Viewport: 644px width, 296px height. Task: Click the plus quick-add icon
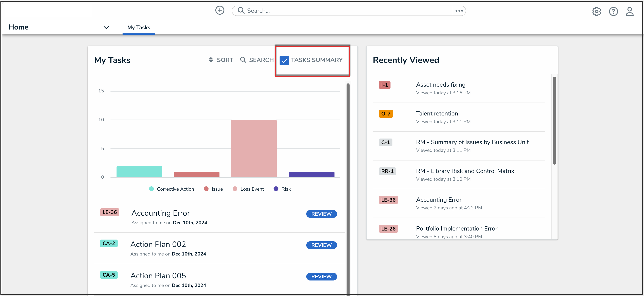pos(220,11)
